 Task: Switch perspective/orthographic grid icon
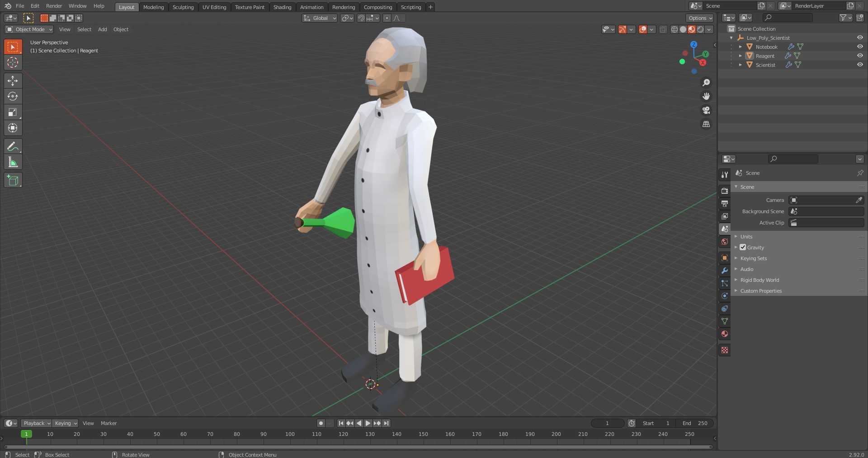[706, 124]
